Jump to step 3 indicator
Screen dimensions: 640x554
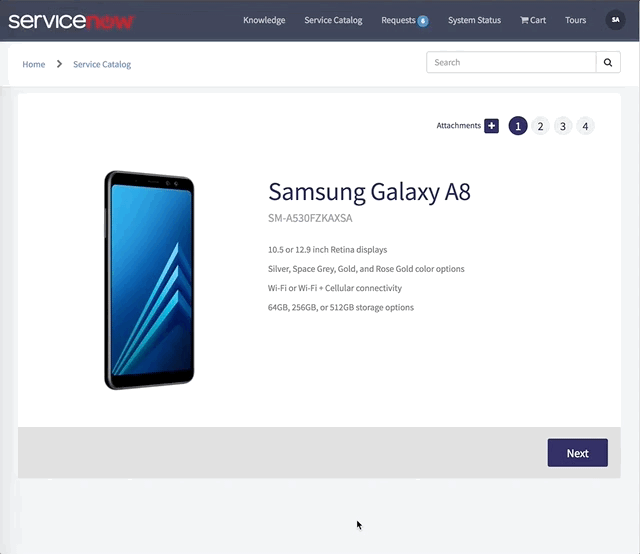pyautogui.click(x=562, y=126)
